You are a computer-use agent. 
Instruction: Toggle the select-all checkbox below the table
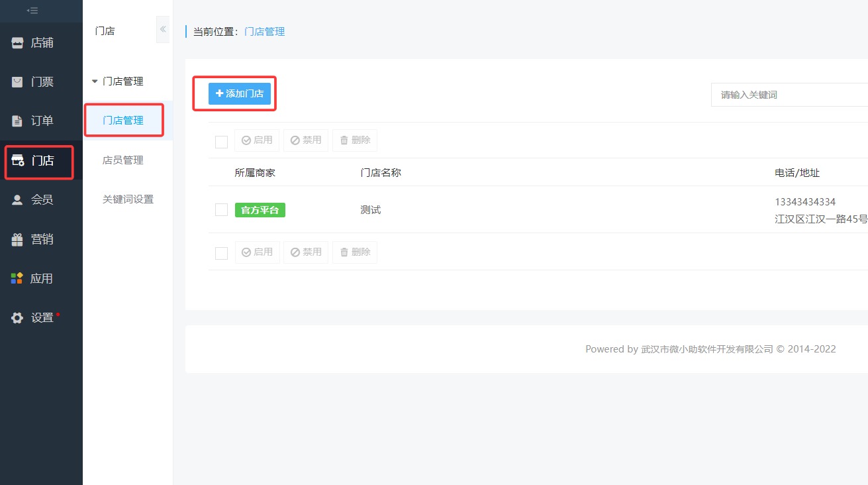pos(221,252)
